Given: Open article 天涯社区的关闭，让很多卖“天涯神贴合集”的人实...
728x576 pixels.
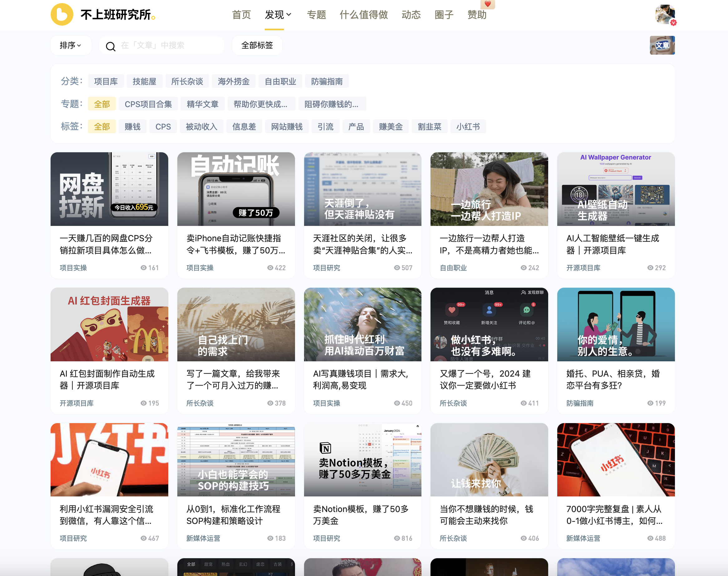Looking at the screenshot, I should (363, 244).
